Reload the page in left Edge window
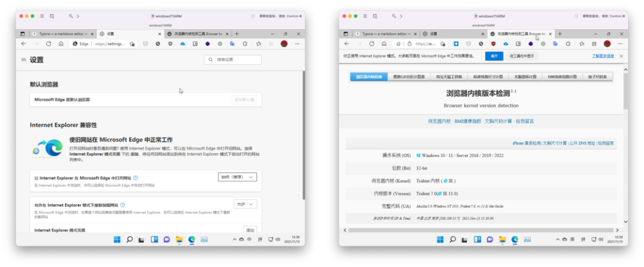 point(48,44)
